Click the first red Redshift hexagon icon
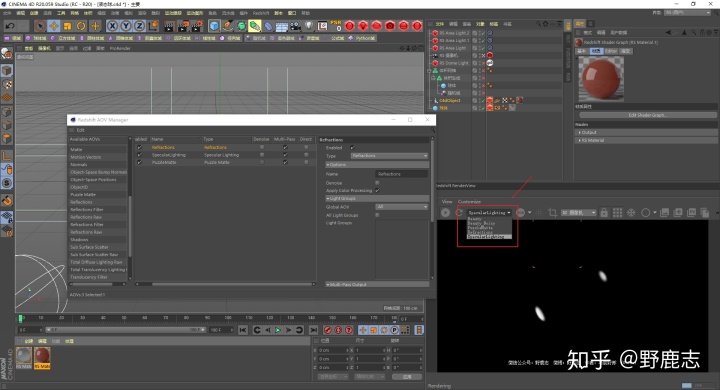Viewport: 720px width, 390px height. [x=349, y=26]
